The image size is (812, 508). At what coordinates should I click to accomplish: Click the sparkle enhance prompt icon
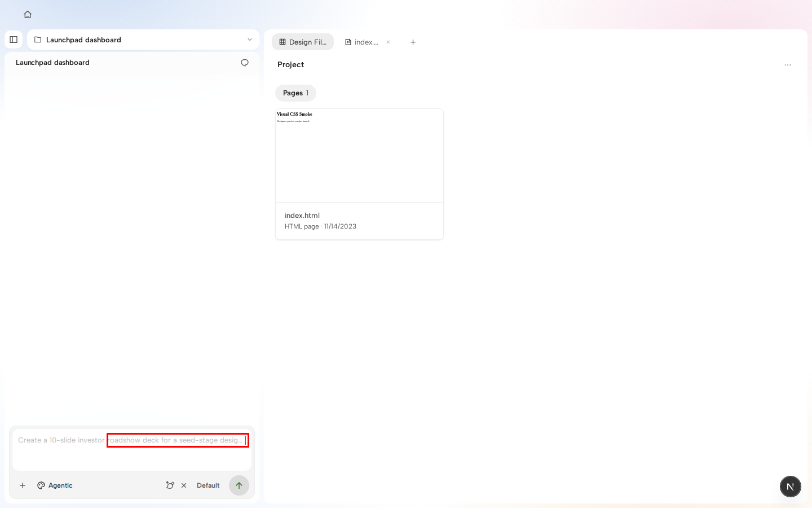(x=170, y=485)
